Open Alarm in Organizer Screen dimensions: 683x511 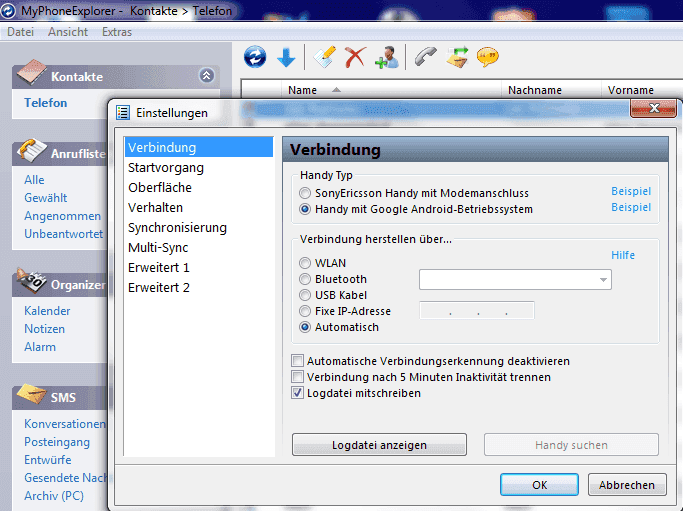click(40, 347)
